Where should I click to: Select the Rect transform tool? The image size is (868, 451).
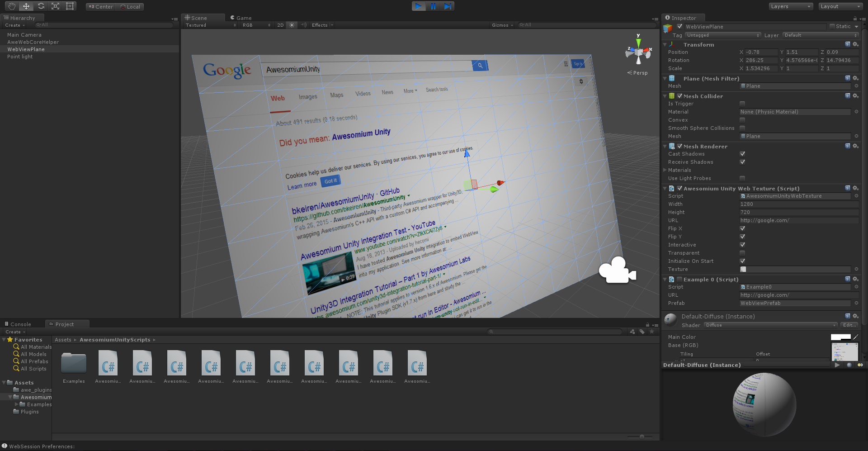pos(70,6)
